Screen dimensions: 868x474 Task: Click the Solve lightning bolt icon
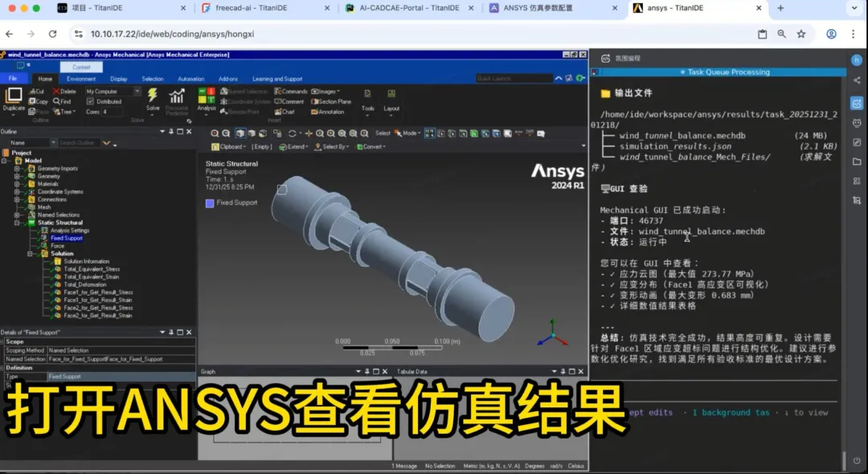pyautogui.click(x=152, y=95)
